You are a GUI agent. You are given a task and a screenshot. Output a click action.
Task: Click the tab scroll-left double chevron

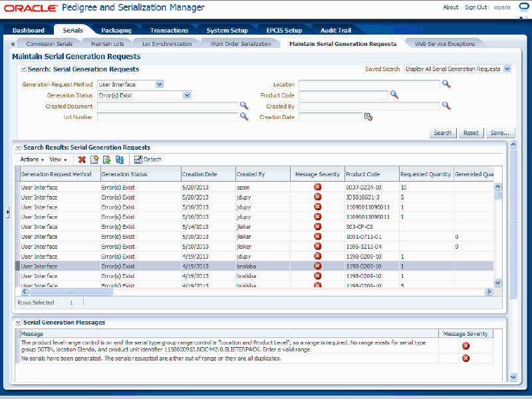13,44
